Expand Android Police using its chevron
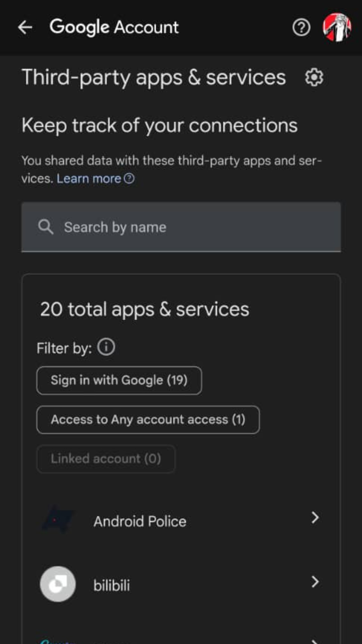Screen dimensions: 362x644 coord(315,518)
